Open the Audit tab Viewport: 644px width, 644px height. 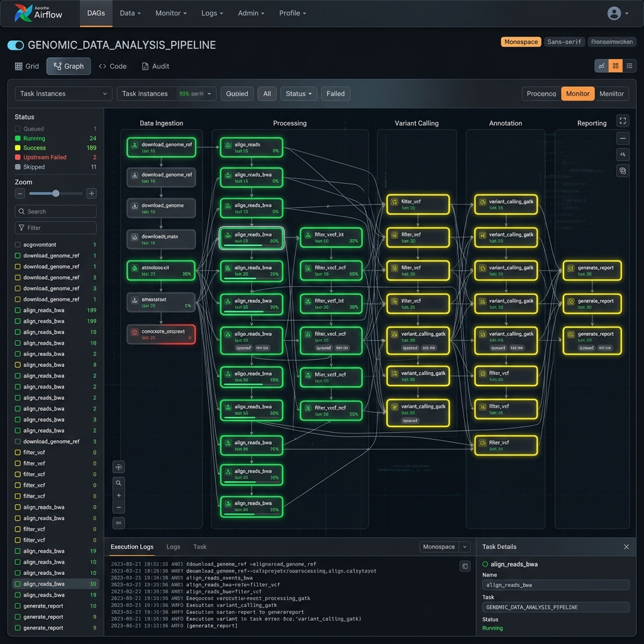click(x=155, y=66)
